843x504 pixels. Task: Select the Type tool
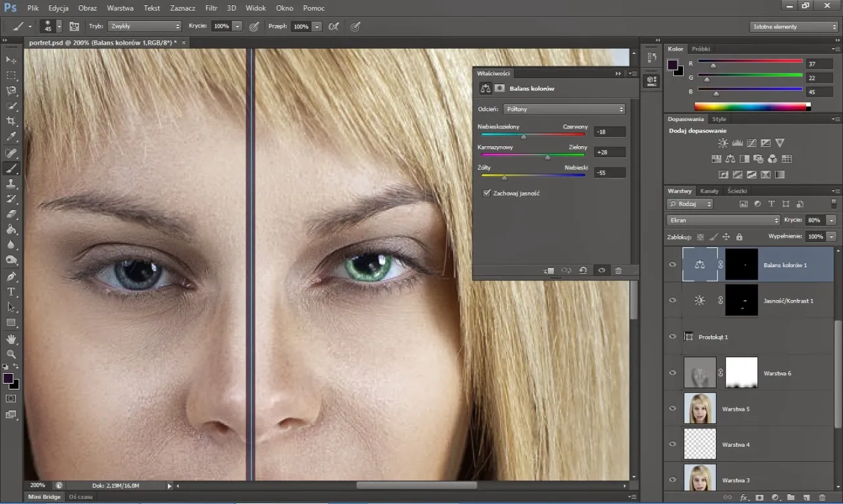(x=11, y=291)
